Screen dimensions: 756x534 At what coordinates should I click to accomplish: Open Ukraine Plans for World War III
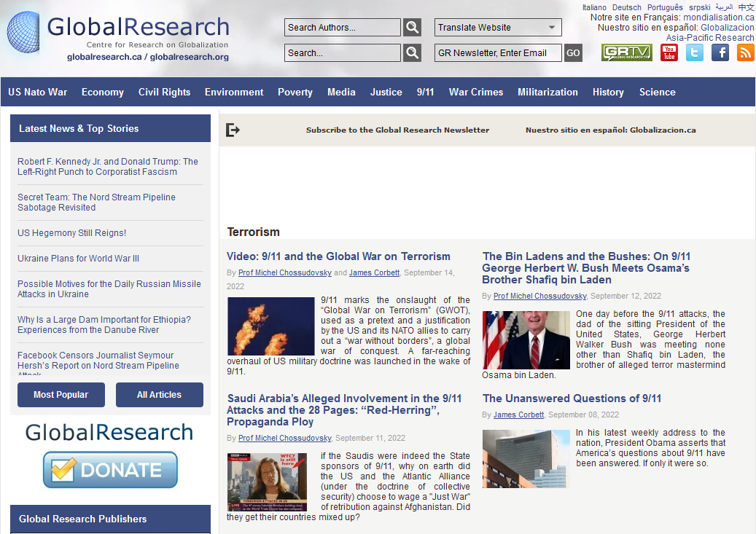coord(78,259)
